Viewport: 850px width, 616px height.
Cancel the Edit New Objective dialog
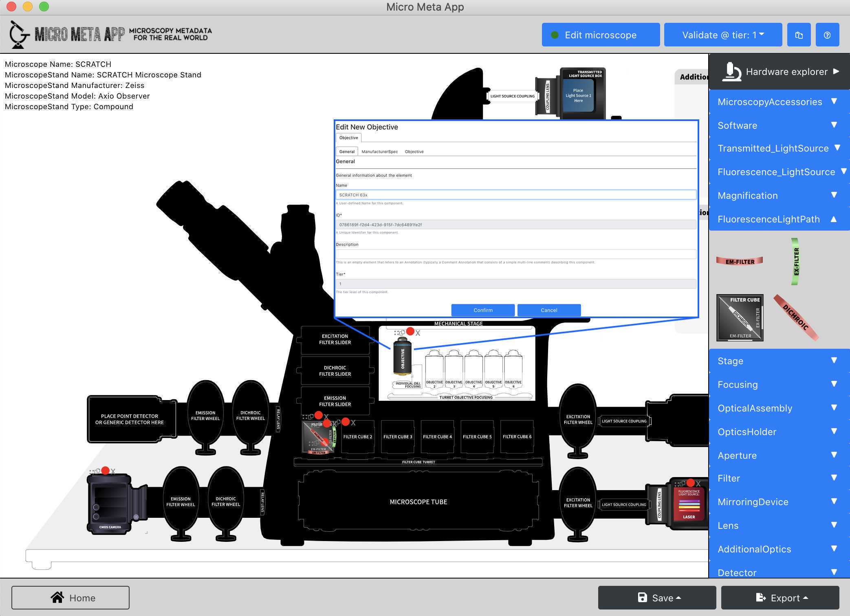(x=549, y=310)
